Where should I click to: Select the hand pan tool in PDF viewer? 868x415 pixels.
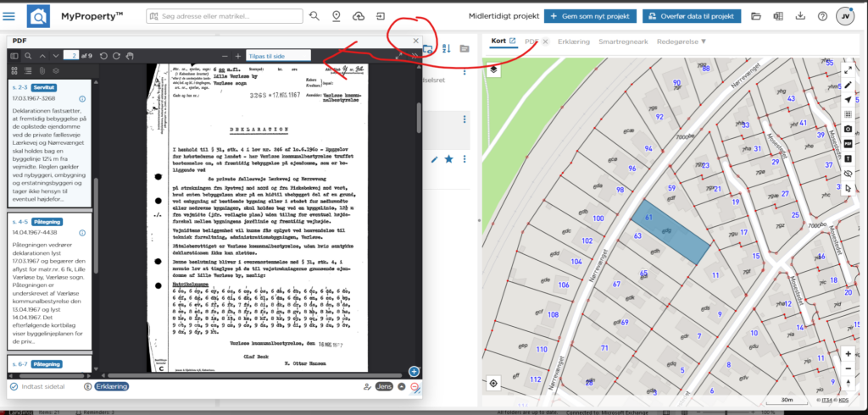click(x=130, y=56)
